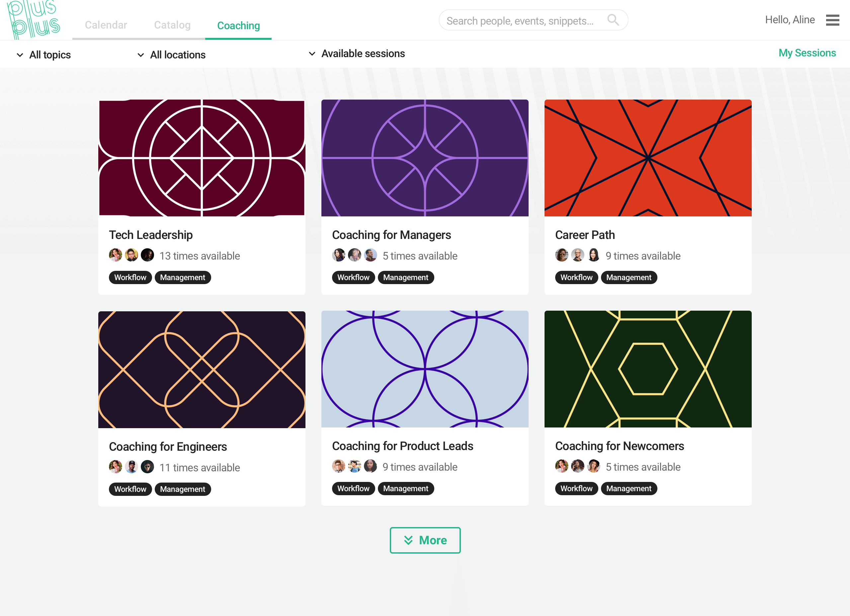Open the Available sessions dropdown
The width and height of the screenshot is (850, 616).
click(356, 53)
